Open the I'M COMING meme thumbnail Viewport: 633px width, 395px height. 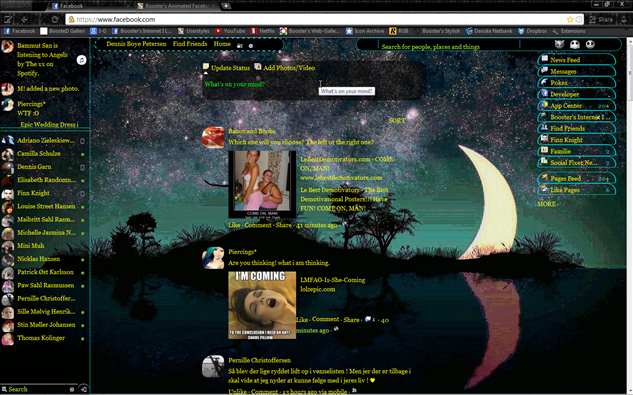[262, 305]
